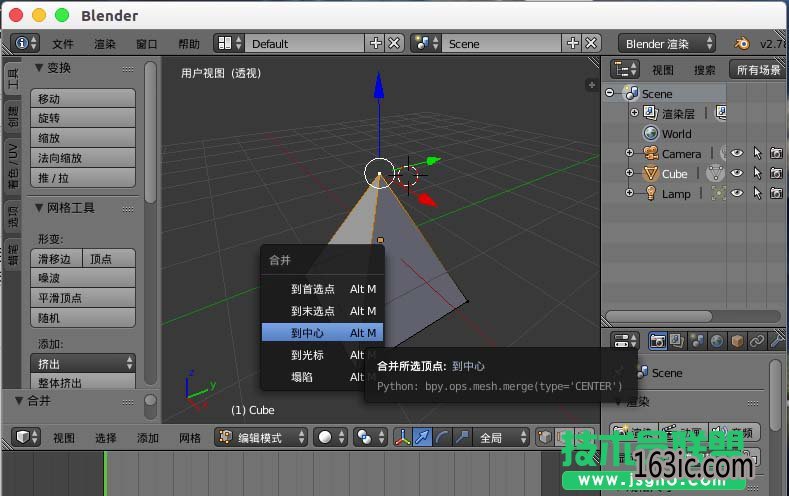The image size is (789, 496).
Task: Open the Info editor type selector
Action: (25, 43)
